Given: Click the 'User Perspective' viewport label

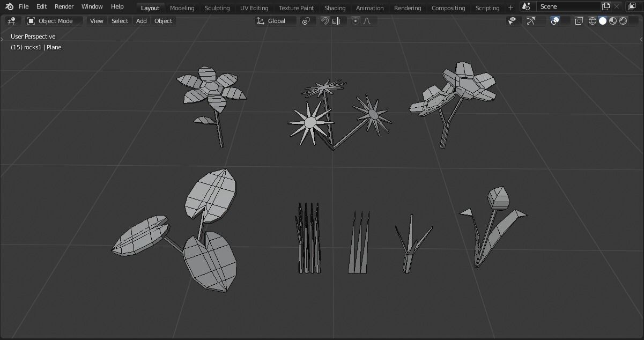Looking at the screenshot, I should [33, 36].
